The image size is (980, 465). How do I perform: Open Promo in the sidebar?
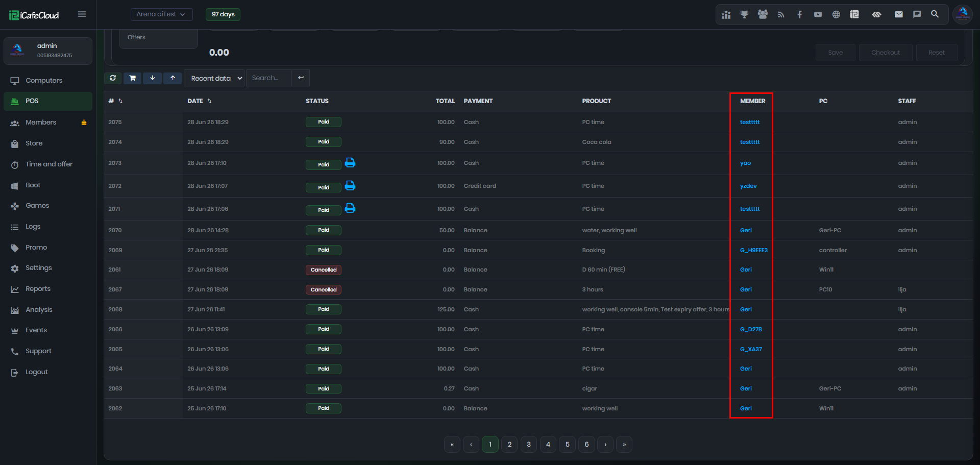click(48, 248)
